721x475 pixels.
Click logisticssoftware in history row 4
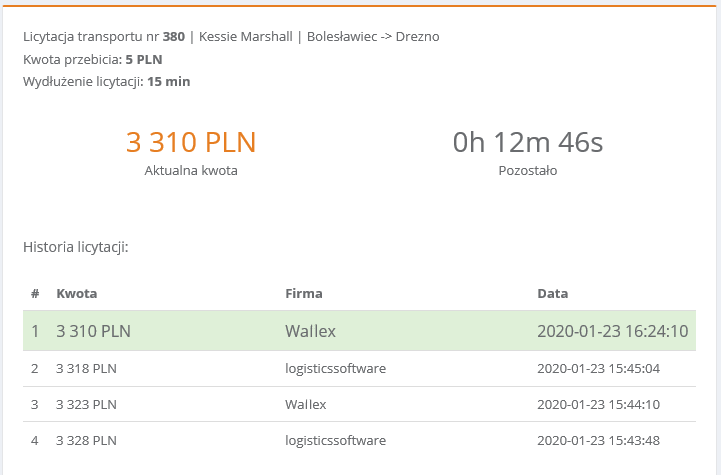(335, 441)
